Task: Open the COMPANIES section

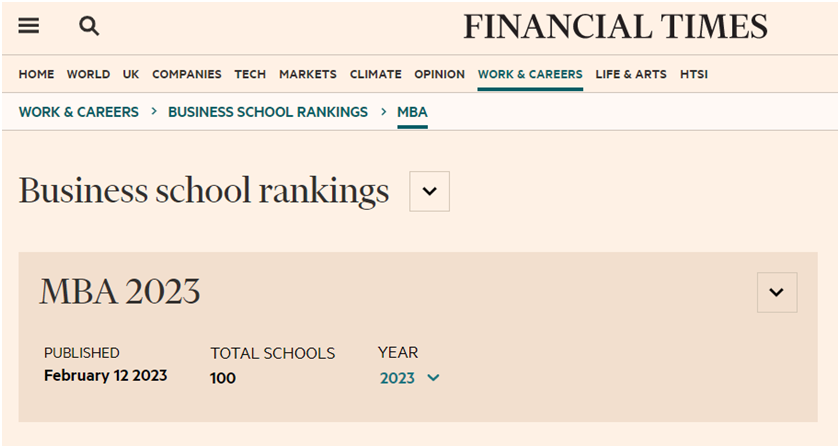Action: pyautogui.click(x=187, y=74)
